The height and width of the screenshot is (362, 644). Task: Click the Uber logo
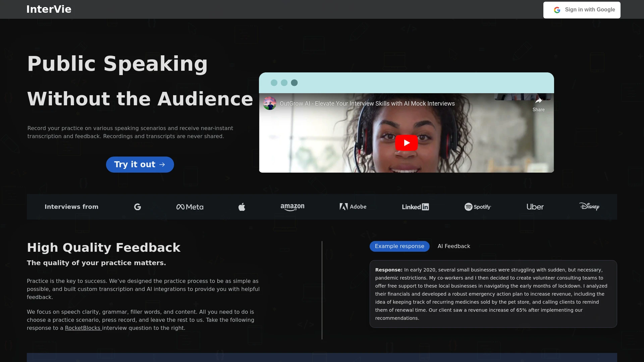[x=535, y=207]
